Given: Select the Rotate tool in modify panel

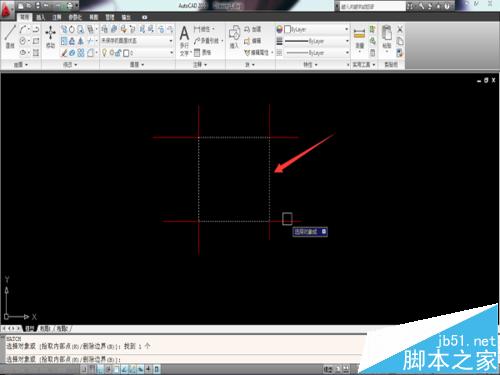Looking at the screenshot, I should (x=72, y=29).
